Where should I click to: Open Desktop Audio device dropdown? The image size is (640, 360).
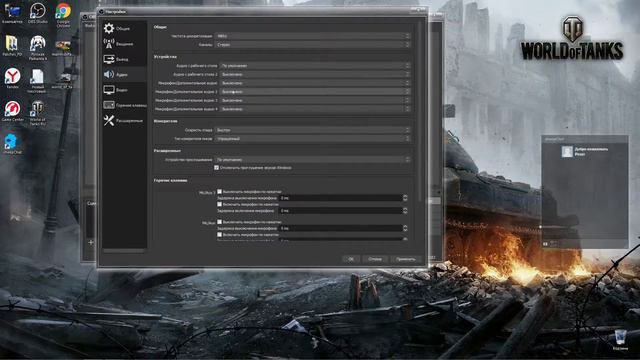click(x=315, y=65)
